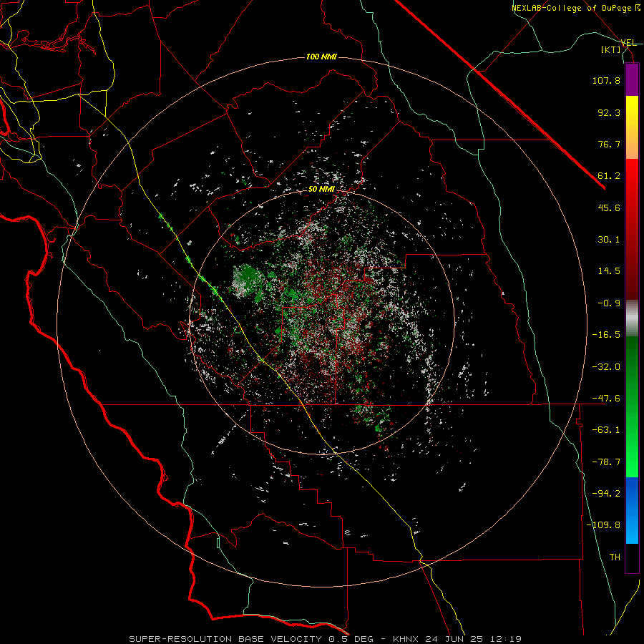Click the -78.7 legend value
Screen dimensions: 644x644
606,462
